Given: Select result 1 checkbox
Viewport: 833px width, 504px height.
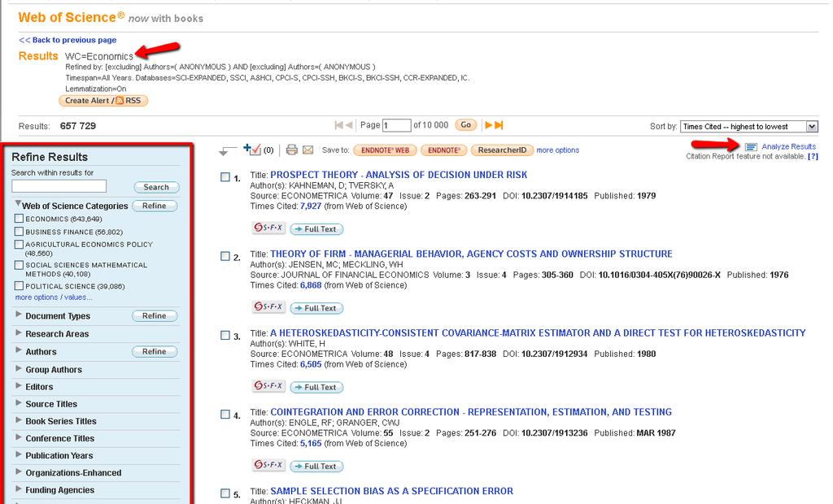Looking at the screenshot, I should coord(225,177).
